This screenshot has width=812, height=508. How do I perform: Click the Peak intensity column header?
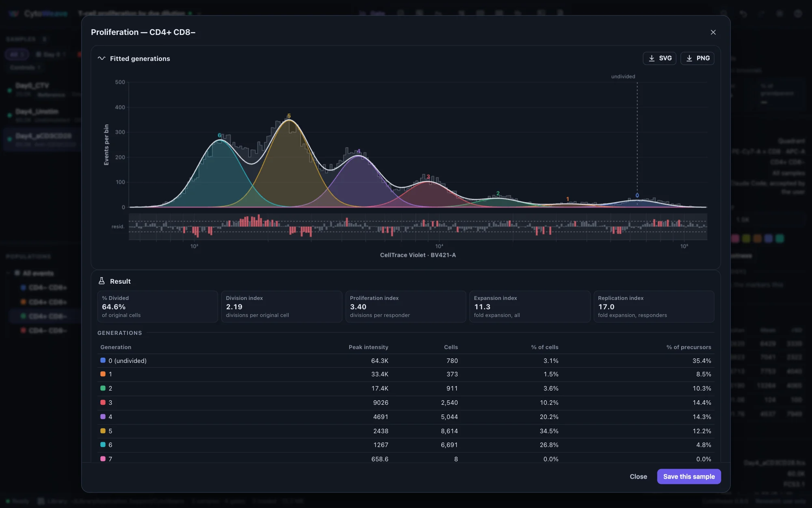tap(368, 347)
